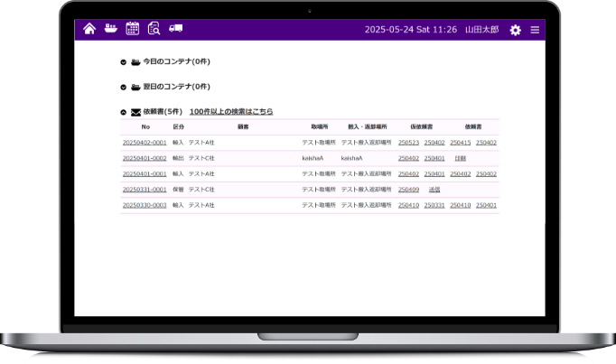Screen dimensions: 616x364
Task: Open the calendar icon in header
Action: pyautogui.click(x=132, y=29)
